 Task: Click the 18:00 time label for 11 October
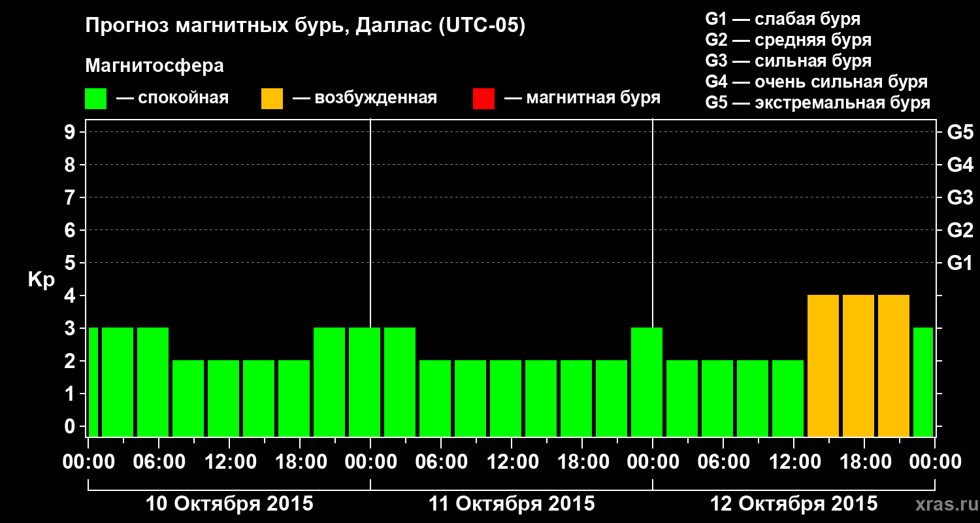[582, 462]
